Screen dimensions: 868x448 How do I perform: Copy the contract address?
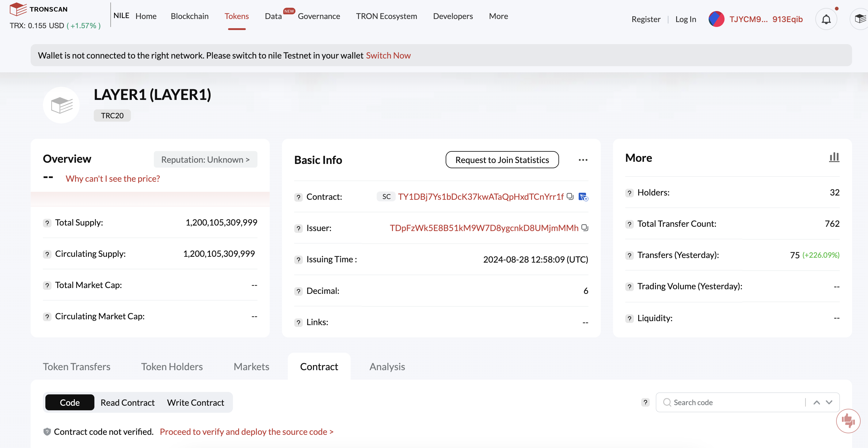(570, 196)
